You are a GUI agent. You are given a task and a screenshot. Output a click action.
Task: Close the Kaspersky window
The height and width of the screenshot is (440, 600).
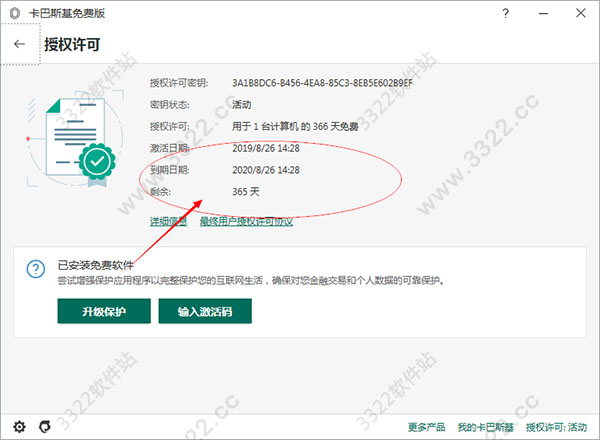[x=580, y=13]
